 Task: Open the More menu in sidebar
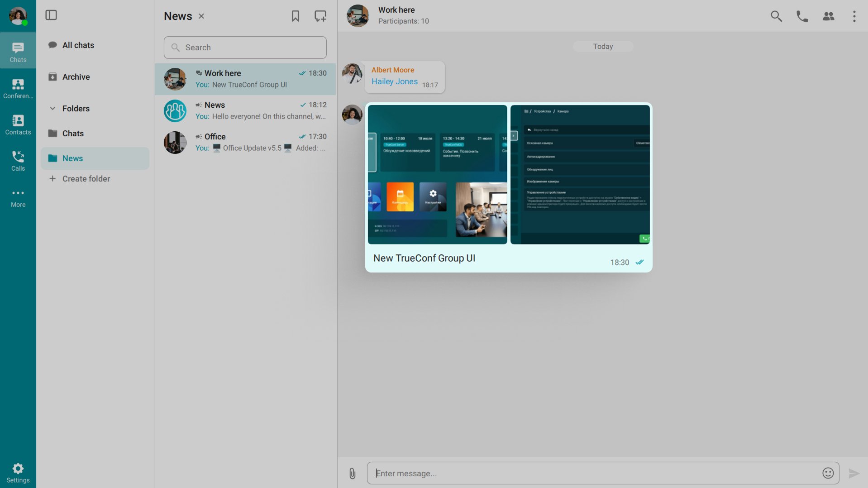point(18,198)
